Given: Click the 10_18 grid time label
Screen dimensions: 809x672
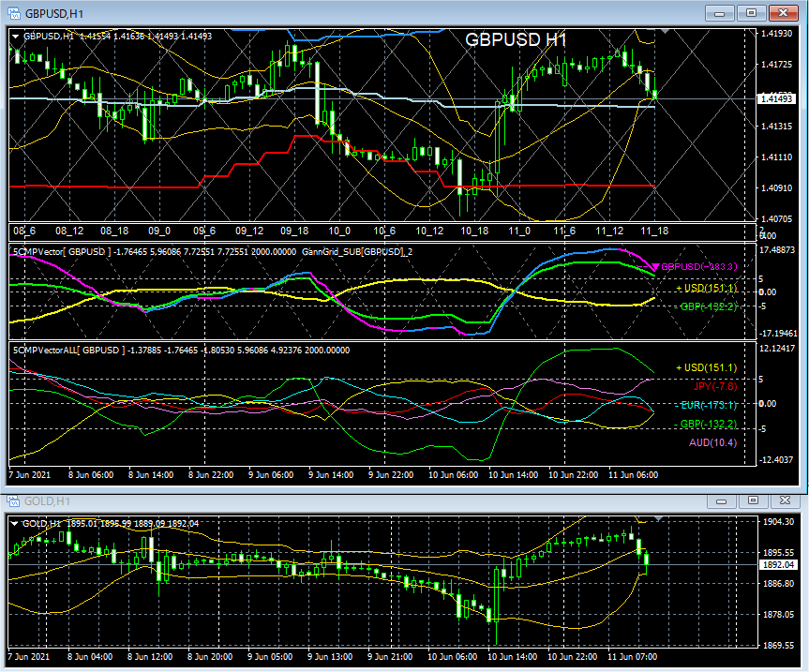Looking at the screenshot, I should tap(474, 231).
